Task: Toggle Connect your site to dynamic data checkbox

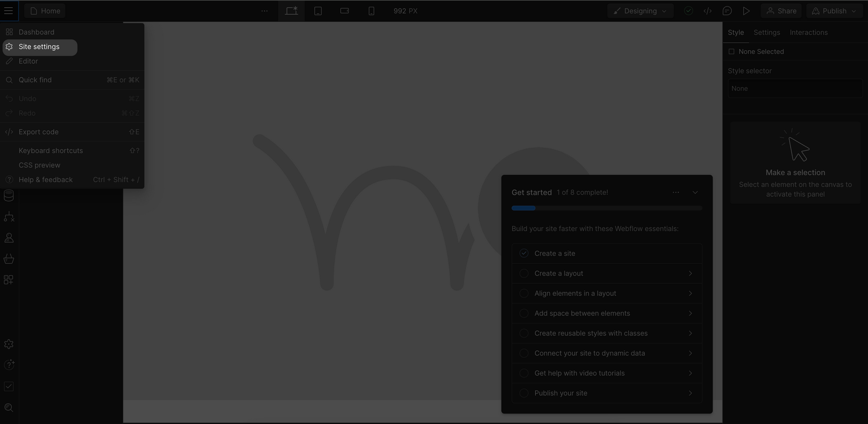Action: [524, 353]
